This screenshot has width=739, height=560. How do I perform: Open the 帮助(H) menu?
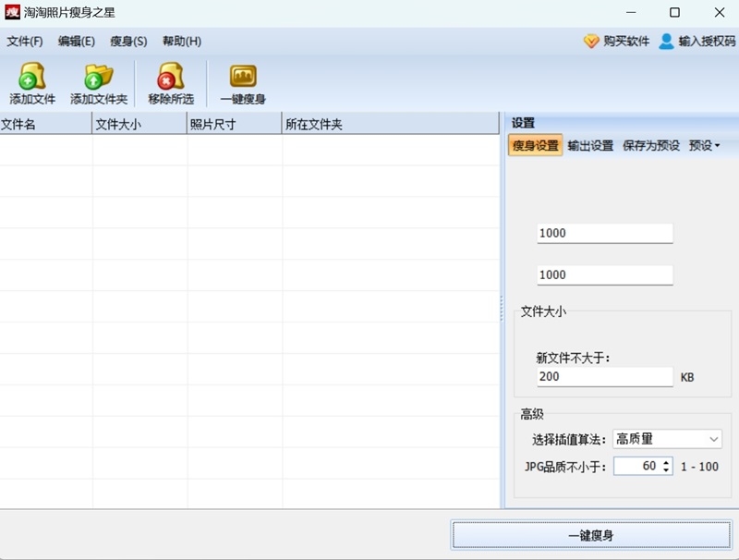coord(182,42)
